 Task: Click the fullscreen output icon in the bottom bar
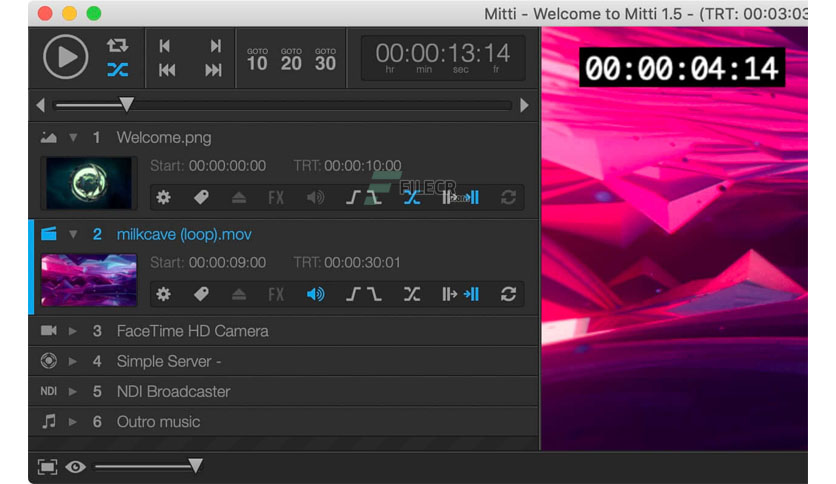tap(47, 467)
